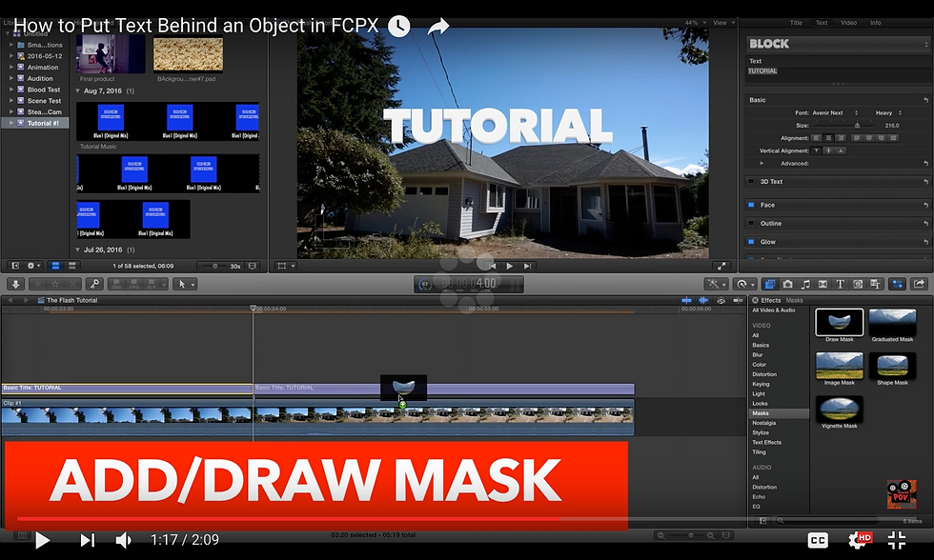Screen dimensions: 934x560
Task: Open the Effects browser toolbar icon
Action: click(x=770, y=285)
